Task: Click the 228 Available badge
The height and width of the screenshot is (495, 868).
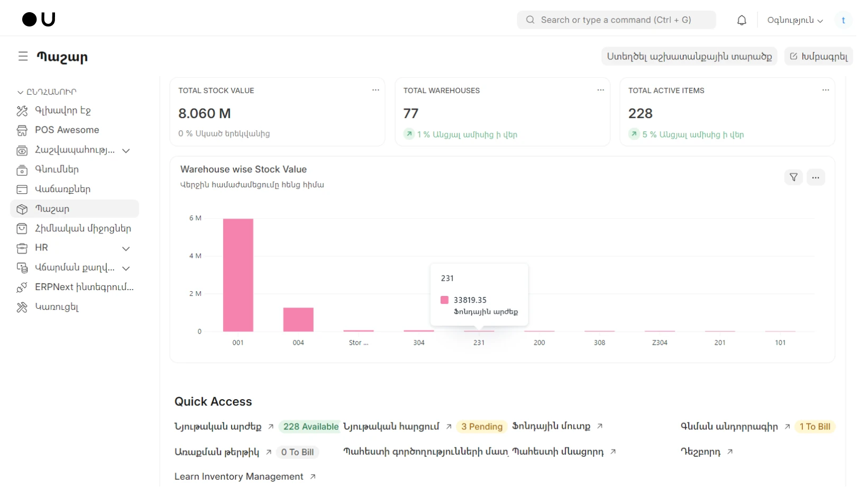Action: click(310, 427)
